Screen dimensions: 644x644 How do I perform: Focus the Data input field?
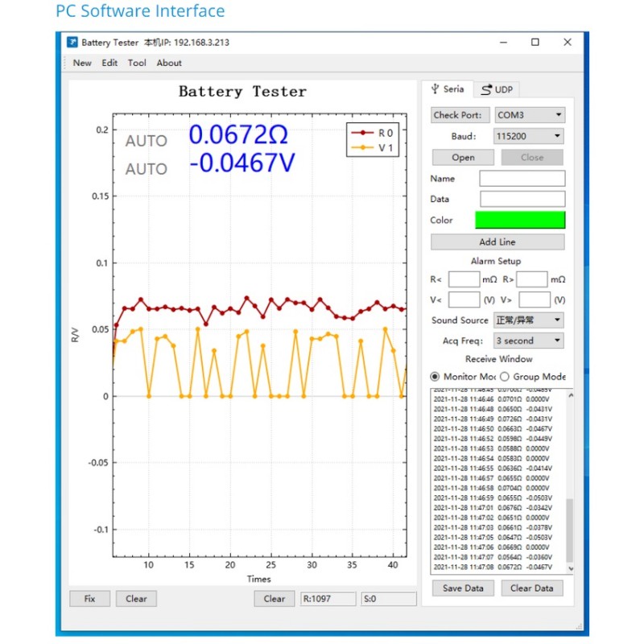click(522, 199)
